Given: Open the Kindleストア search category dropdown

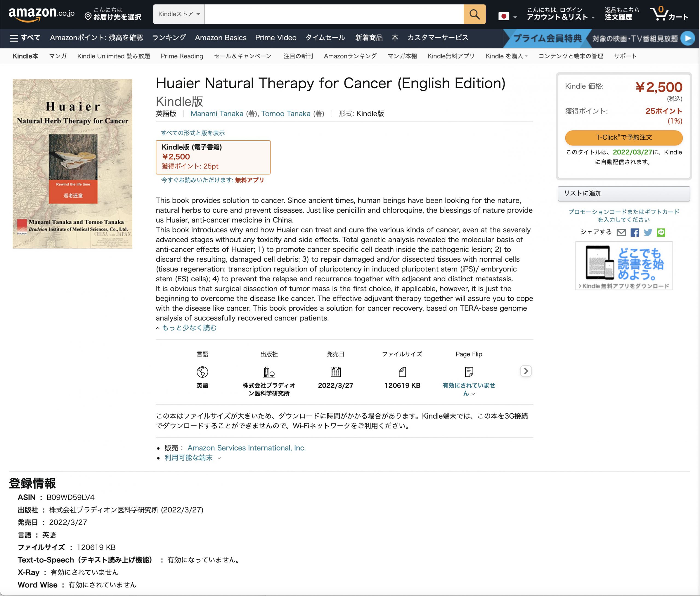Looking at the screenshot, I should pyautogui.click(x=179, y=14).
